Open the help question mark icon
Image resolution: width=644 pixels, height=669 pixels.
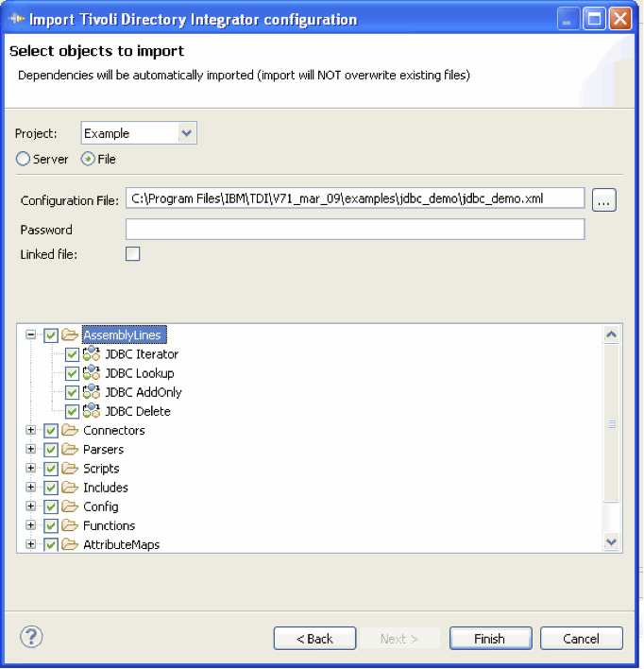click(x=31, y=637)
